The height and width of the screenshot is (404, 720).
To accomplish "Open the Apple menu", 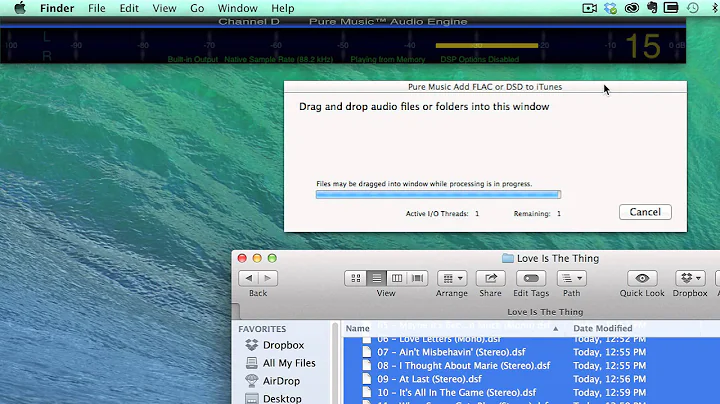I will 20,8.
